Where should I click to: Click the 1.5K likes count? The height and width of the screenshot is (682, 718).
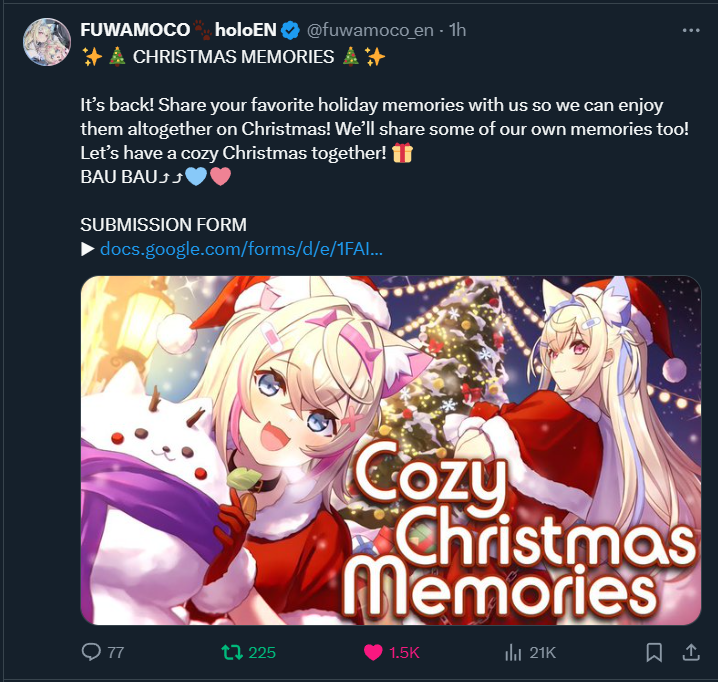(x=404, y=653)
